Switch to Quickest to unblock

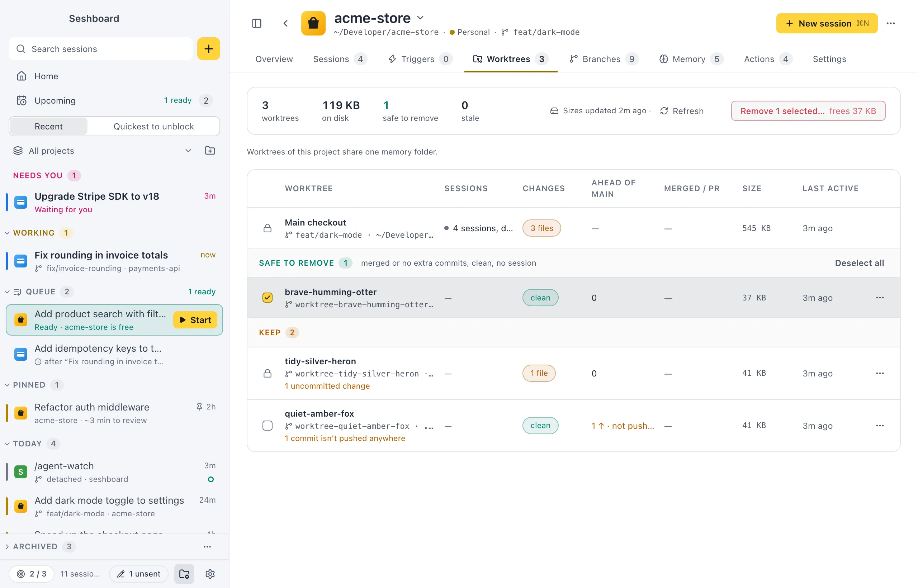tap(153, 126)
